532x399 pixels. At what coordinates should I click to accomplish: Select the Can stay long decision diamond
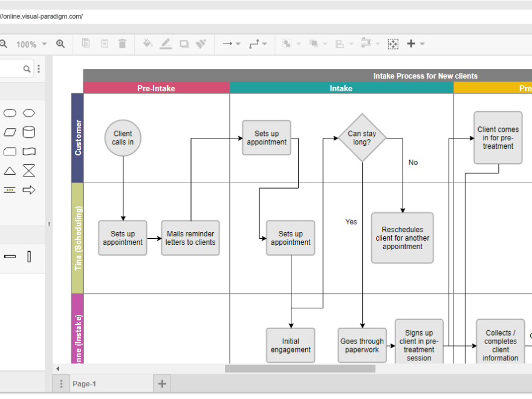(x=363, y=137)
